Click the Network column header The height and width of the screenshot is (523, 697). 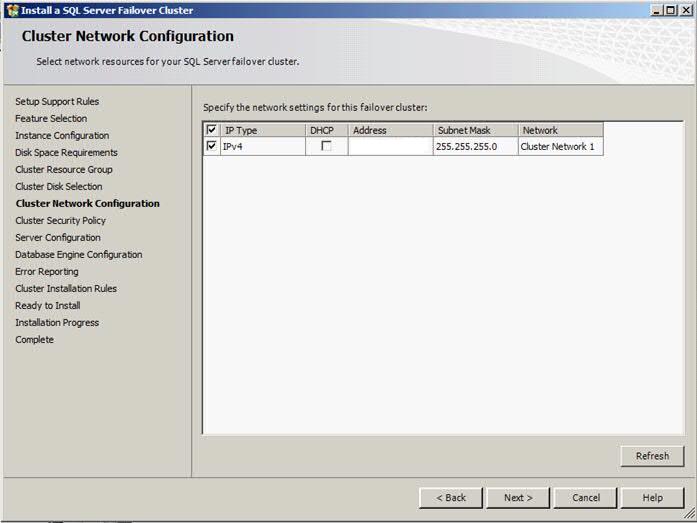click(561, 130)
